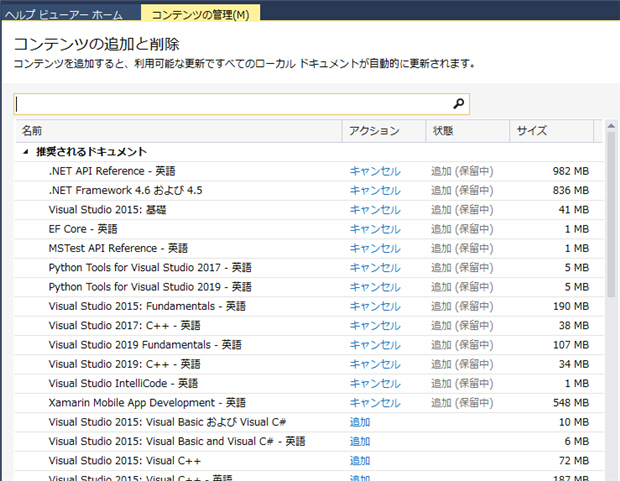Select Python Tools for Visual Studio 2017 name
Viewport: 620px width, 481px height.
(150, 268)
